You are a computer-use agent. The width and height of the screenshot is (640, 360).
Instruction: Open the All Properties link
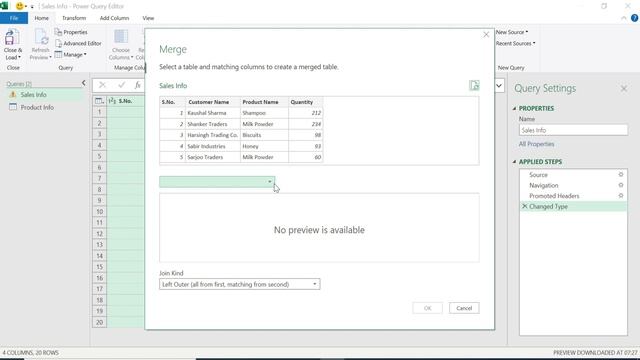pyautogui.click(x=536, y=144)
